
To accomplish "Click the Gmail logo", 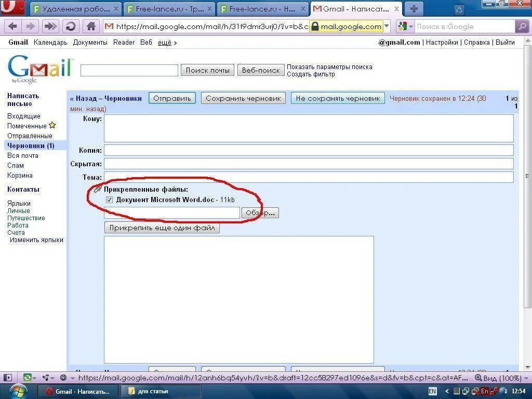I will 41,70.
